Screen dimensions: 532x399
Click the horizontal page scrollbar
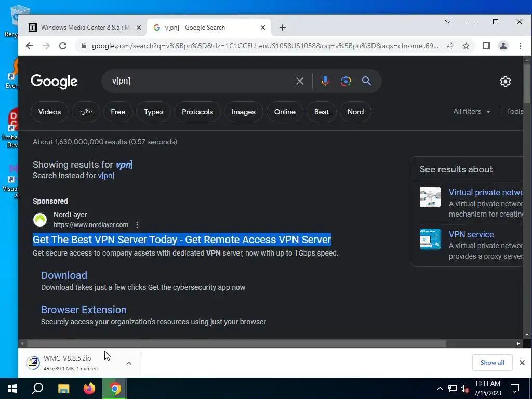pyautogui.click(x=236, y=343)
